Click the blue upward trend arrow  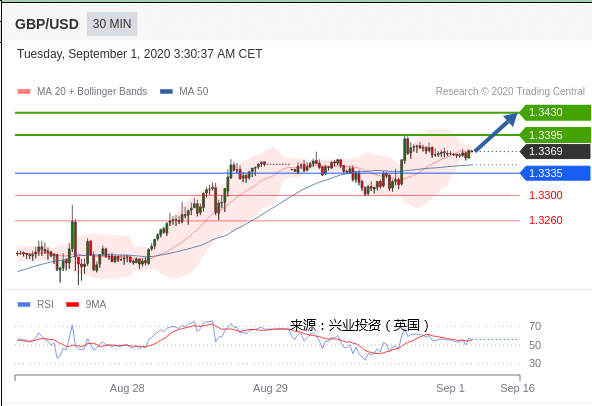tap(496, 132)
